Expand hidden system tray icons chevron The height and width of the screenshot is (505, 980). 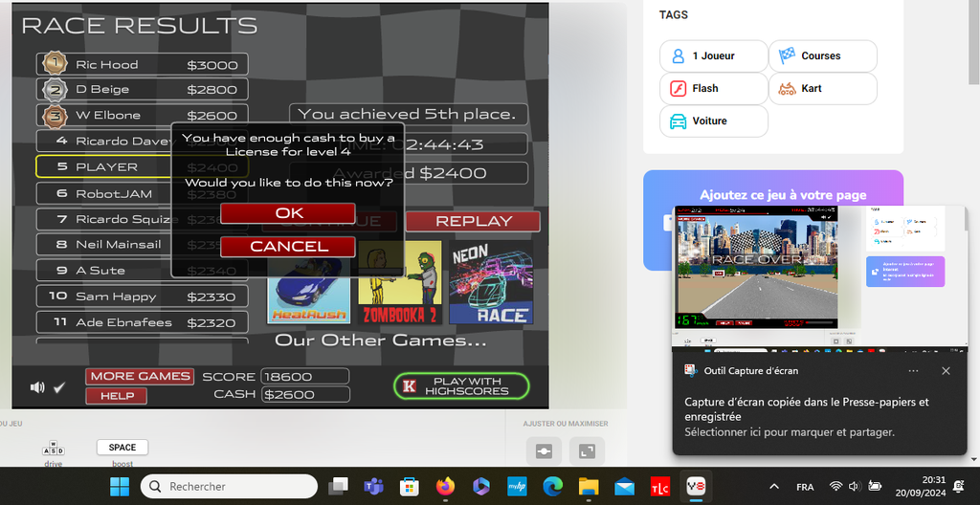pyautogui.click(x=773, y=486)
